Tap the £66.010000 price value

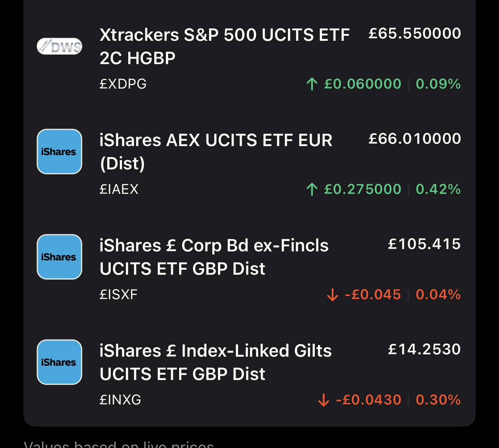click(415, 139)
